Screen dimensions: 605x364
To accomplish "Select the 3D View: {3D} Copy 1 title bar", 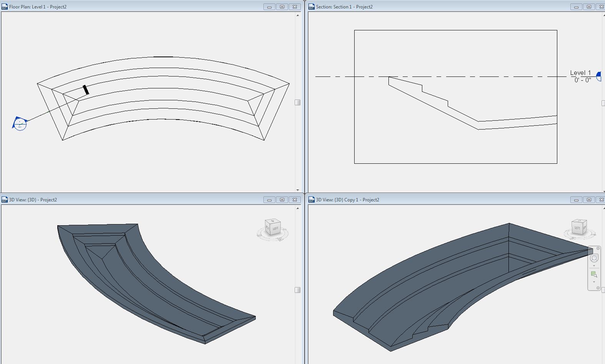I will [456, 199].
